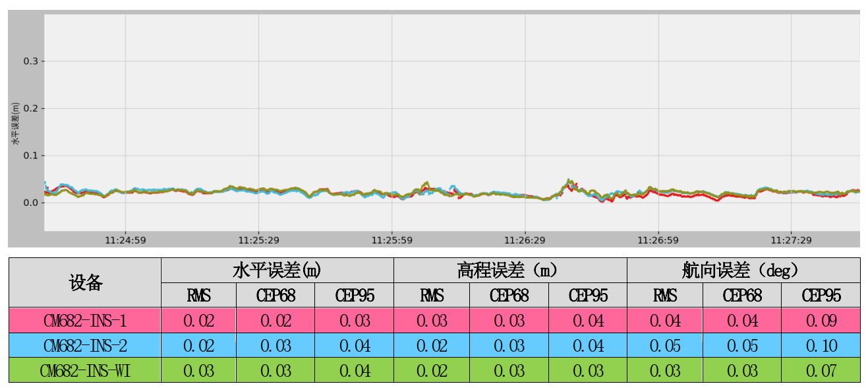Click the RMS sub-header under 航向误差

tap(664, 296)
